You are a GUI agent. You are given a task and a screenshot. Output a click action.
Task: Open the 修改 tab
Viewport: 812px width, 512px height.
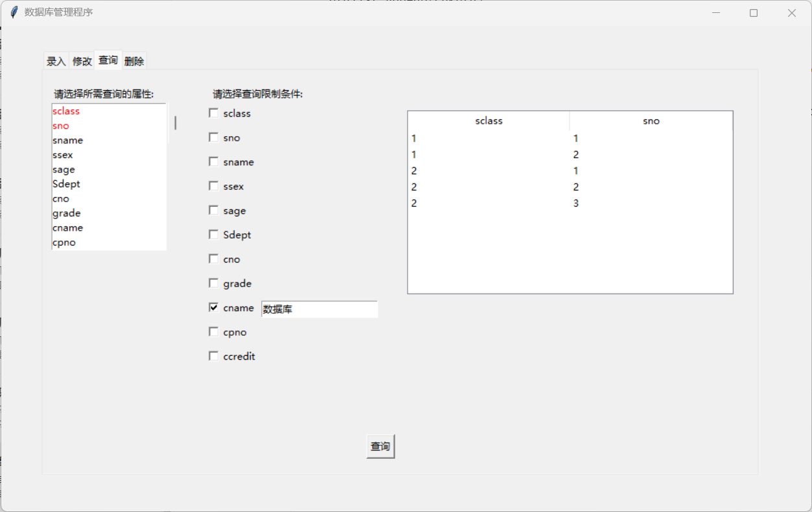tap(82, 61)
